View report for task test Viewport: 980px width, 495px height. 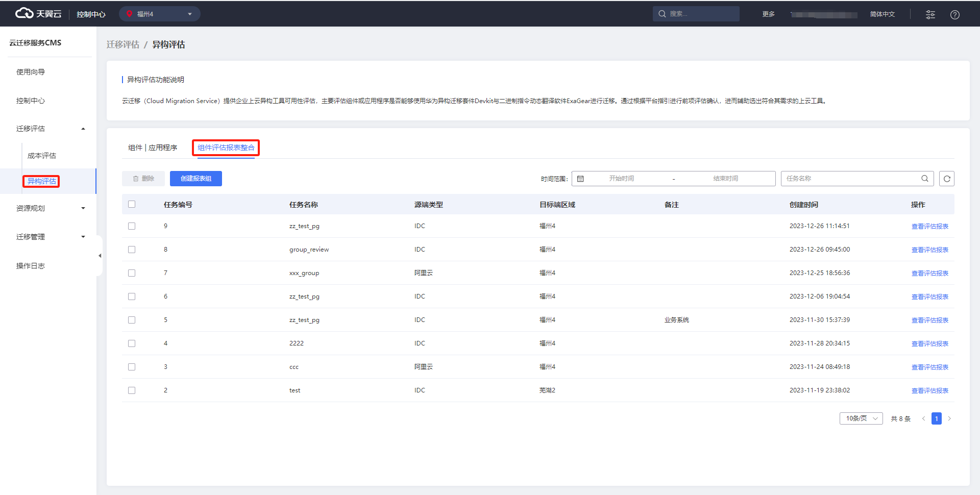pyautogui.click(x=930, y=391)
